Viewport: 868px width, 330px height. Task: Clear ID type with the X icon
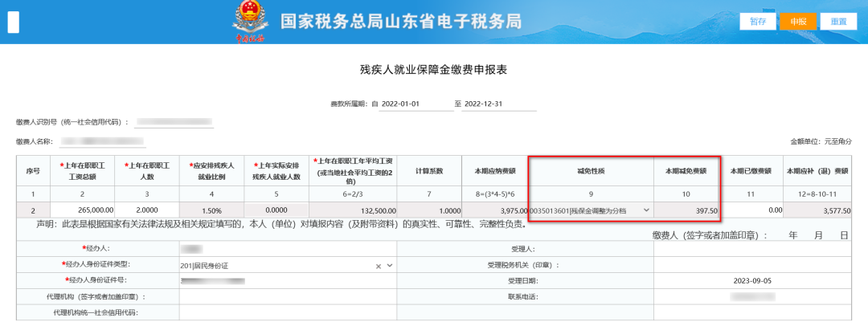[x=379, y=266]
